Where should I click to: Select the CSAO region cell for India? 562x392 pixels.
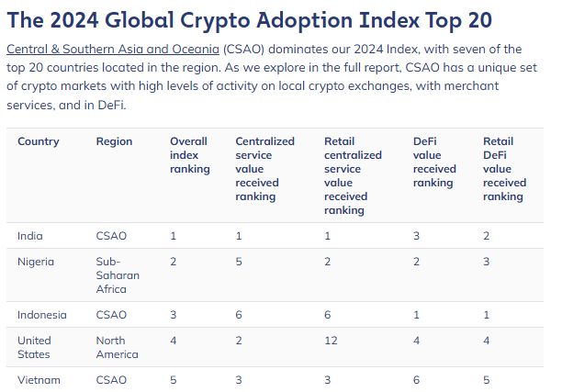pyautogui.click(x=111, y=236)
